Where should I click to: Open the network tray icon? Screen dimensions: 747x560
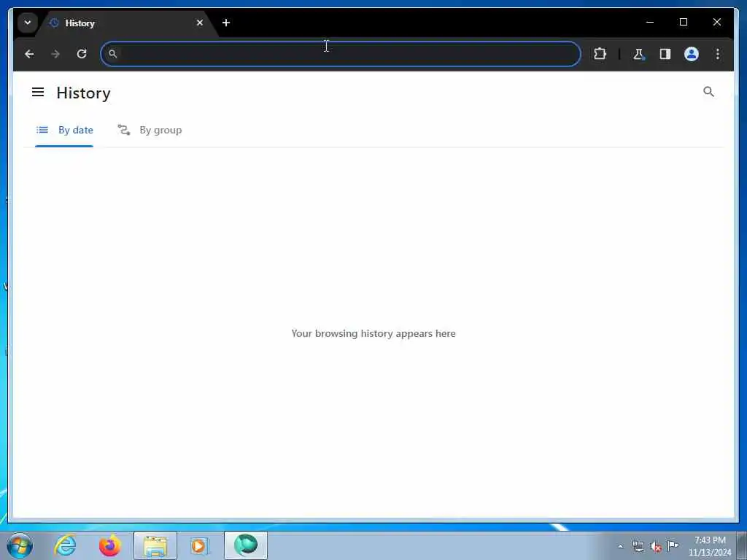point(638,546)
